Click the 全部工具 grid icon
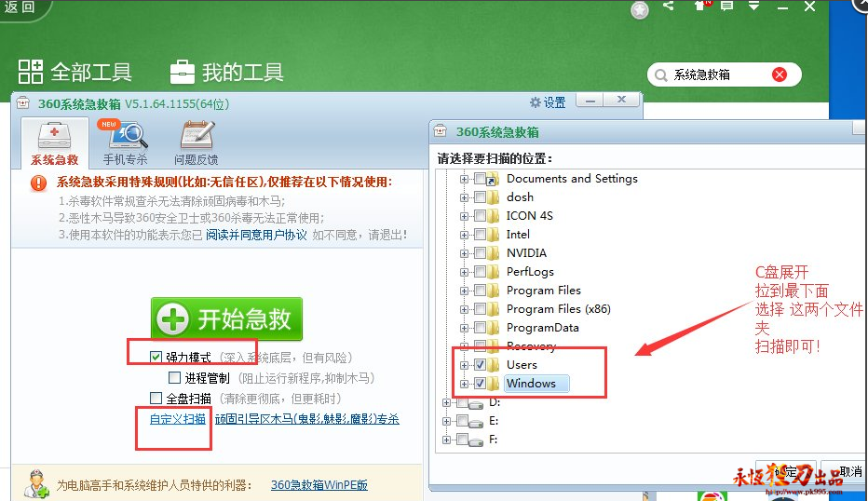The width and height of the screenshot is (868, 501). point(31,72)
